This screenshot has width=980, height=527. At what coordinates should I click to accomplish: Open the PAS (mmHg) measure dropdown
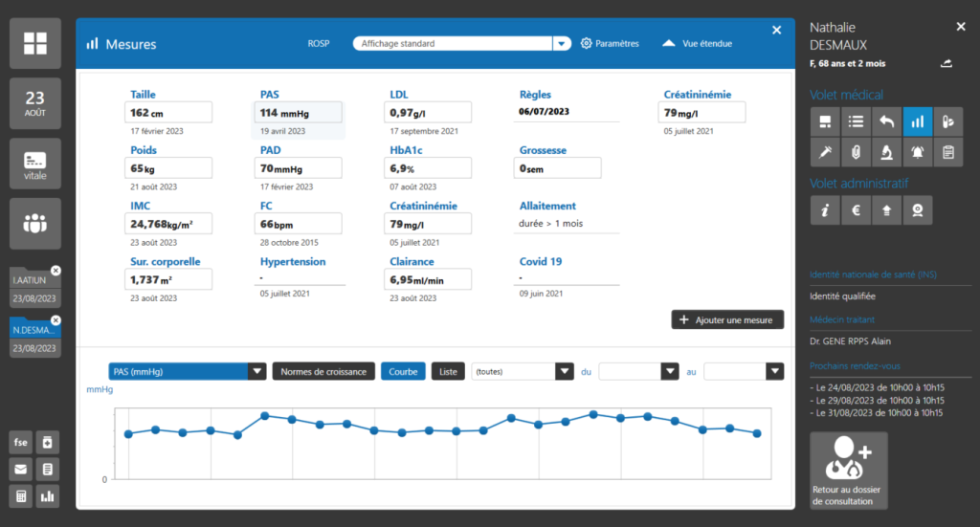pyautogui.click(x=256, y=371)
